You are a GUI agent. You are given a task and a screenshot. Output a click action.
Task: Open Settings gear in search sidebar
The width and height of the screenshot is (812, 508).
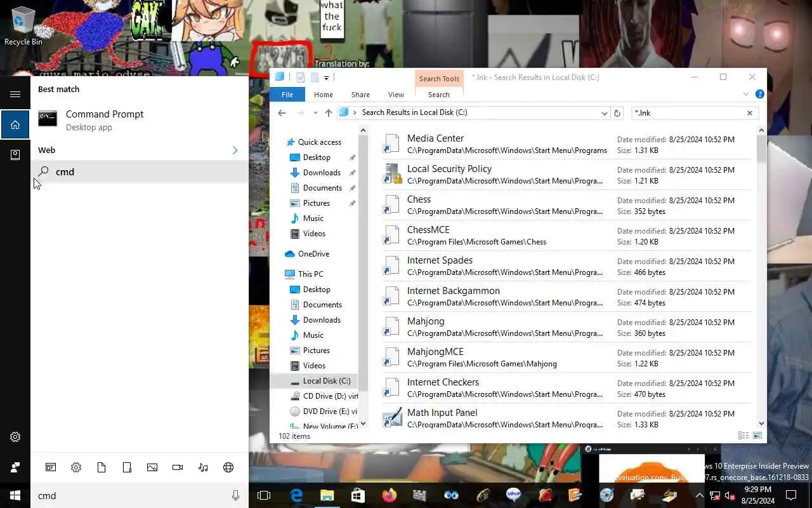point(15,437)
